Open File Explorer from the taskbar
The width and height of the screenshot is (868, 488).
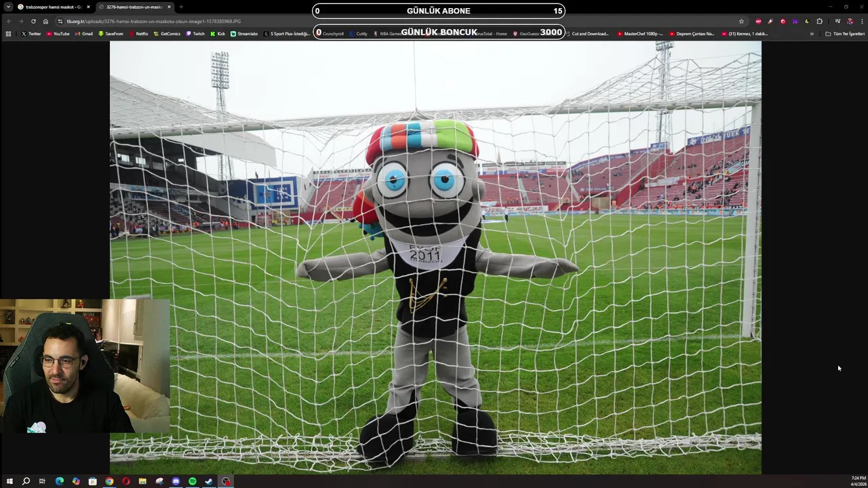tap(142, 481)
